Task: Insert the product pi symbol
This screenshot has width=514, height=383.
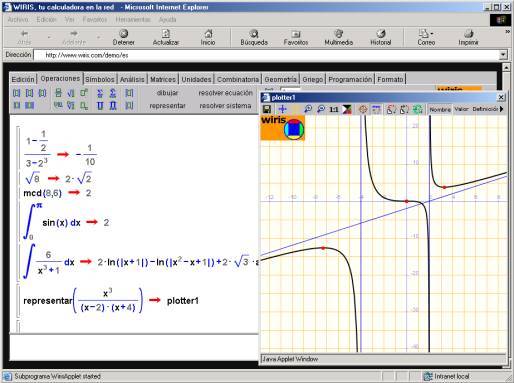Action: click(100, 106)
